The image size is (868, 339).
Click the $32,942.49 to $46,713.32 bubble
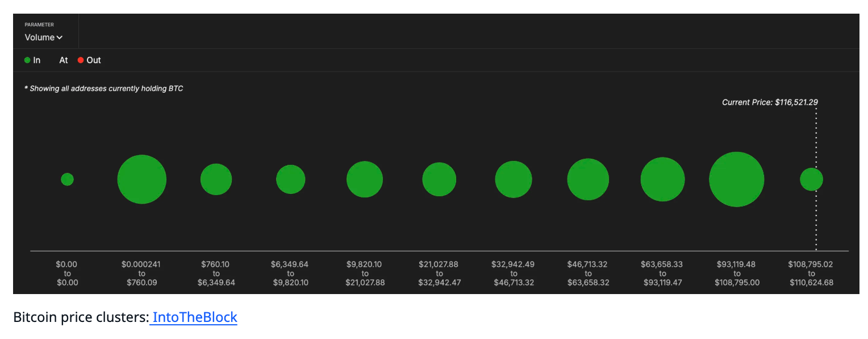pyautogui.click(x=514, y=179)
